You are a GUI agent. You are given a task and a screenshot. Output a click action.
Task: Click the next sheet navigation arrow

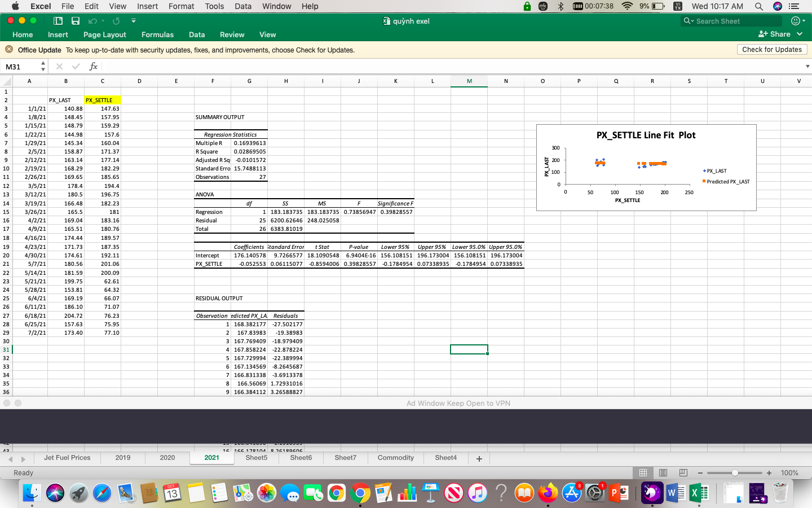tap(23, 459)
